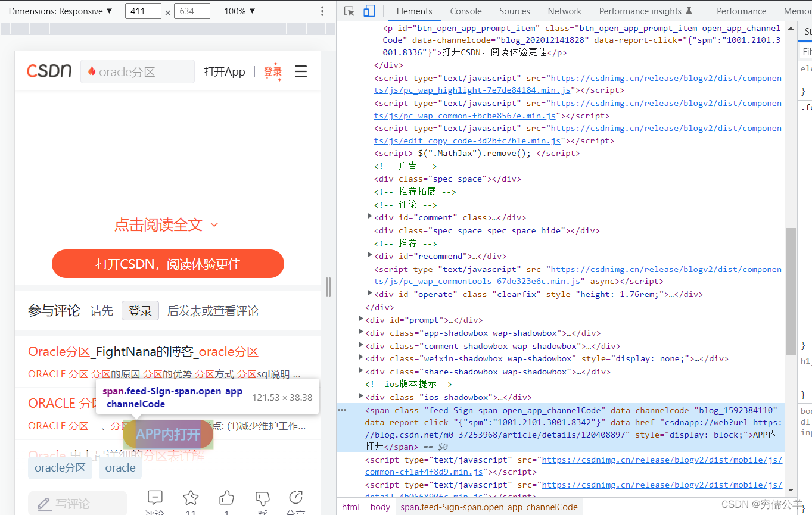Screen dimensions: 812x515
Task: Click the Elements panel vertical scrollbar
Action: 791,291
